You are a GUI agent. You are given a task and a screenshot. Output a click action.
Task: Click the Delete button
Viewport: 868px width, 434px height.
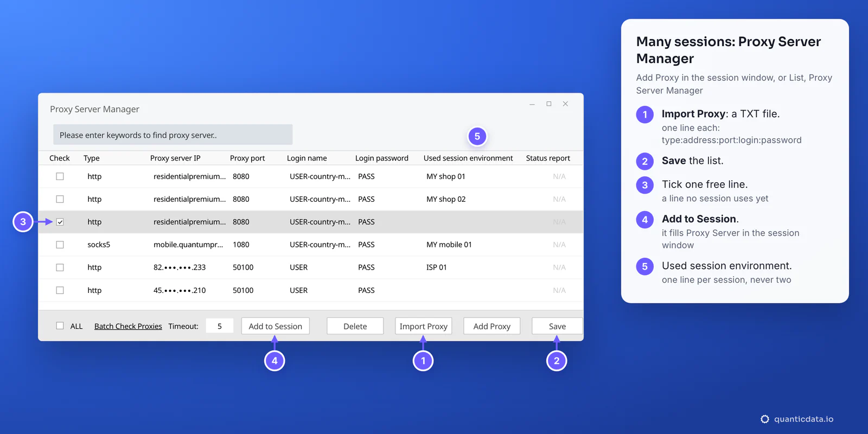click(355, 326)
